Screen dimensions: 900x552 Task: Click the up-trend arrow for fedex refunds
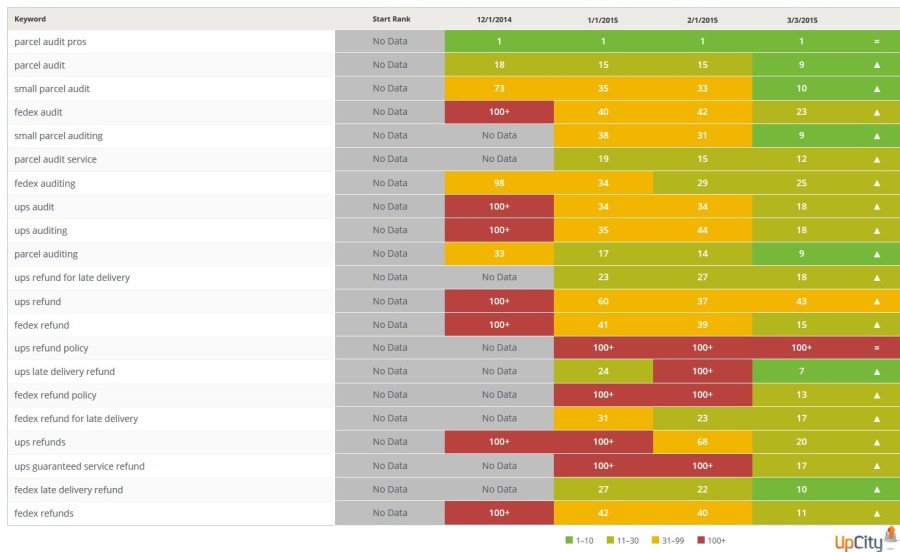coord(876,513)
